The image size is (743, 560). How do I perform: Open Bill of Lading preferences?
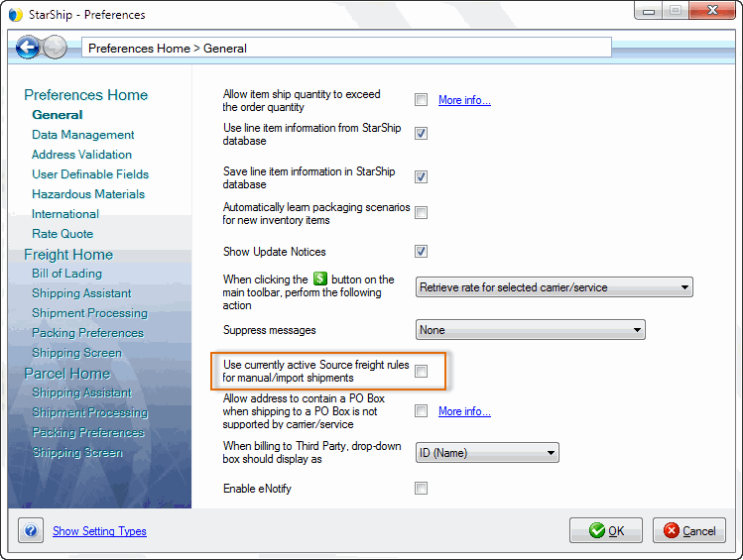[66, 275]
